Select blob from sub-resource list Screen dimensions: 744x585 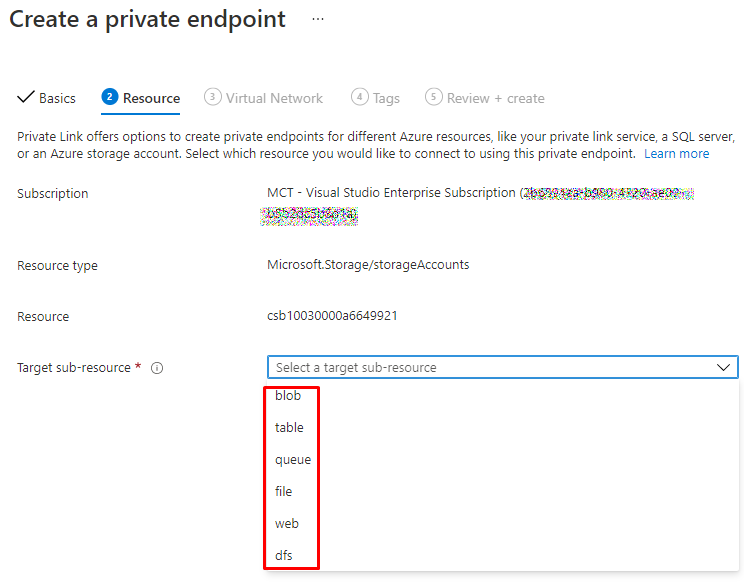288,396
